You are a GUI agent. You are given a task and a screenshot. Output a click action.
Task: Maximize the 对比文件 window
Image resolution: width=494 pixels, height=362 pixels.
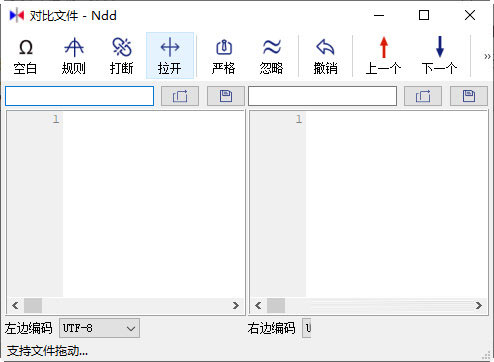424,15
